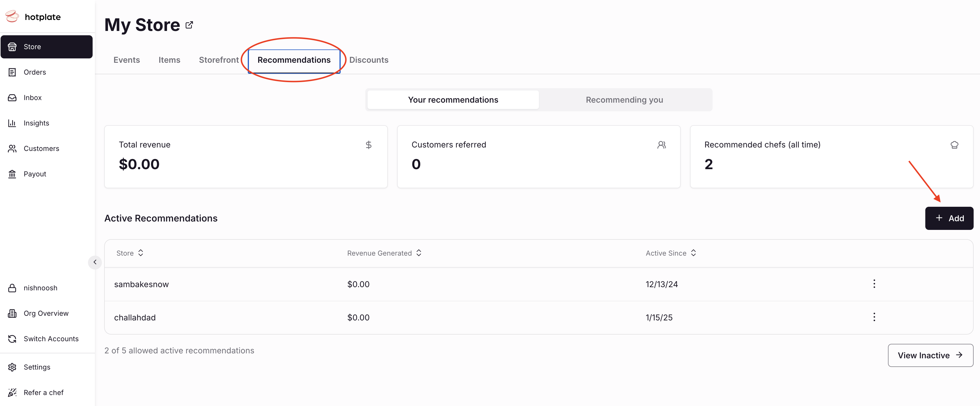Click the Add recommendation button
The width and height of the screenshot is (980, 406).
[949, 218]
